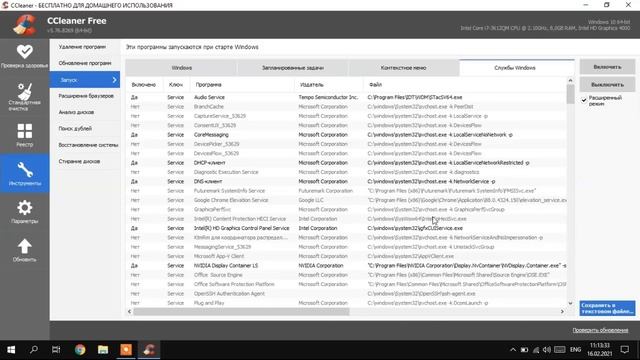This screenshot has height=360, width=640.
Task: Open Windows Start menu
Action: coord(11,350)
